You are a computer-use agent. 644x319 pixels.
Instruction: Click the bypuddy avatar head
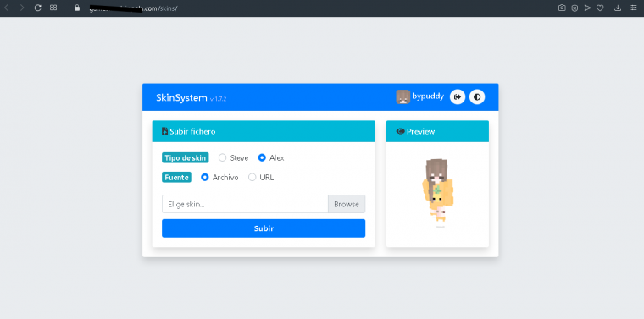(x=402, y=96)
